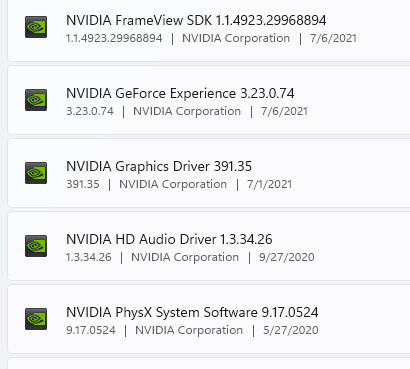The height and width of the screenshot is (369, 410).
Task: Click the gray version text 3.23.0.74 subtitle
Action: tap(90, 111)
